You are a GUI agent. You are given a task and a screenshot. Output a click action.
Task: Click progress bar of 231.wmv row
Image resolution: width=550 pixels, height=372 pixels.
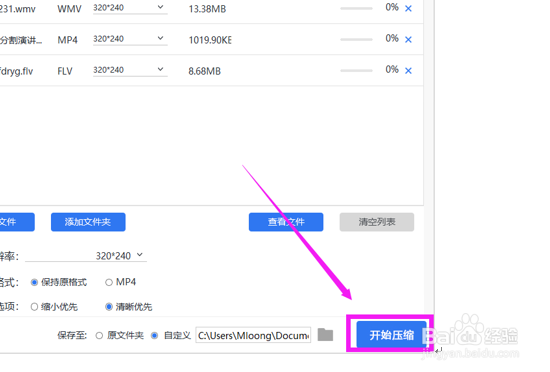[x=356, y=8]
